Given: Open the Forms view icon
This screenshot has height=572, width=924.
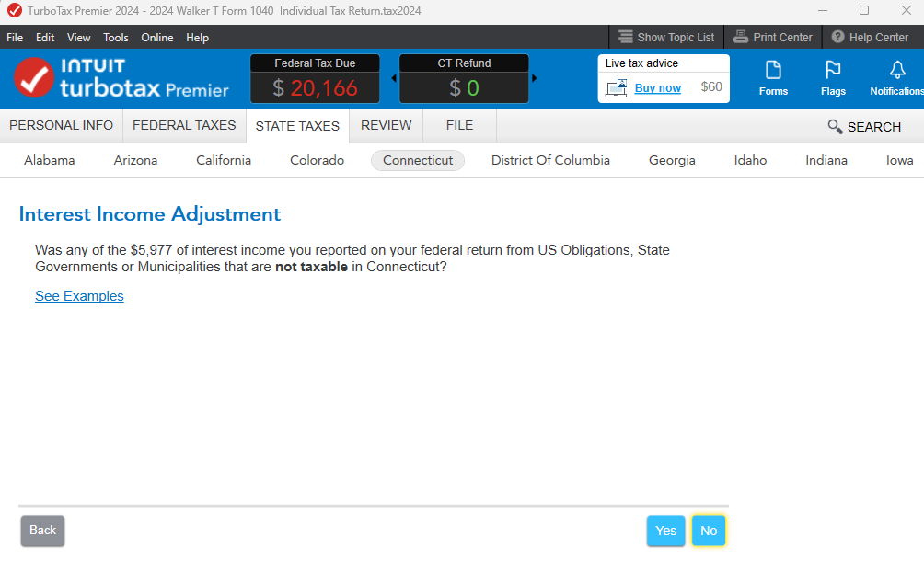Looking at the screenshot, I should tap(773, 77).
